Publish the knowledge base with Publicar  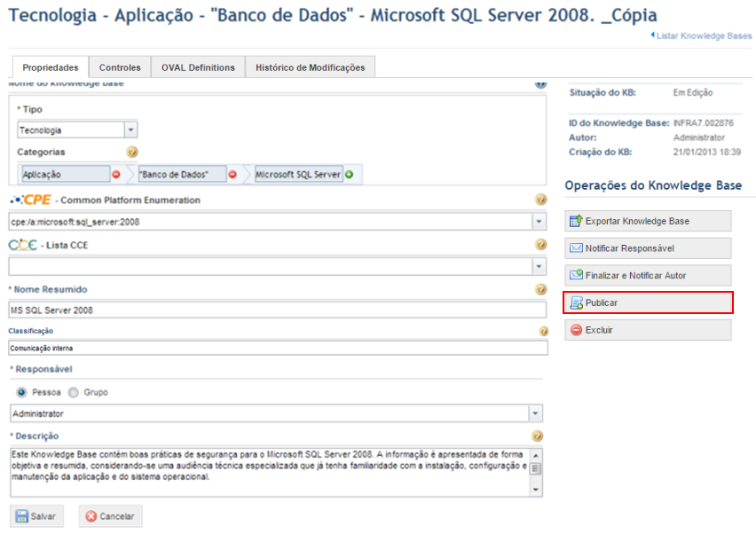pos(648,302)
